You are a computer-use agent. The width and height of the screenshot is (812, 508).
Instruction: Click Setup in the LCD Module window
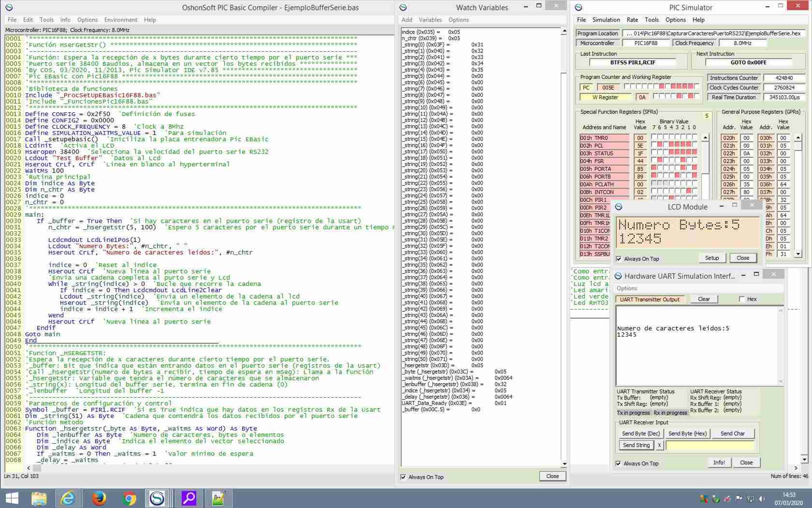tap(712, 258)
